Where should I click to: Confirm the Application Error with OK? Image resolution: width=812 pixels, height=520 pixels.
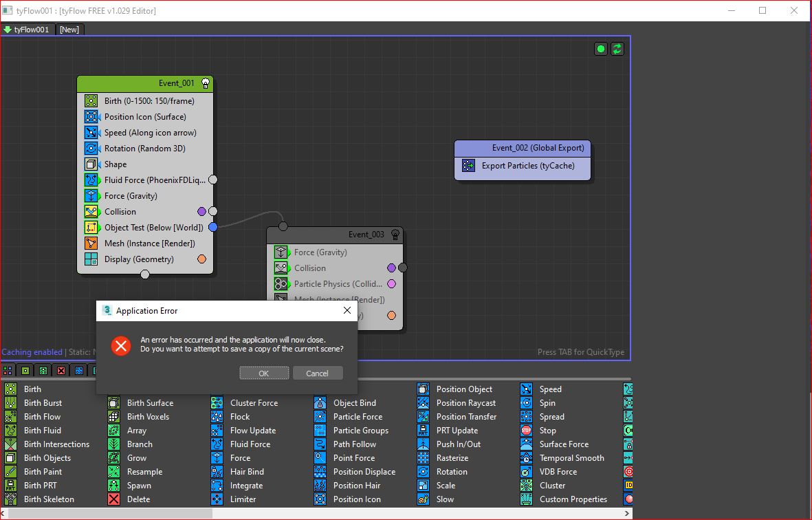click(264, 373)
